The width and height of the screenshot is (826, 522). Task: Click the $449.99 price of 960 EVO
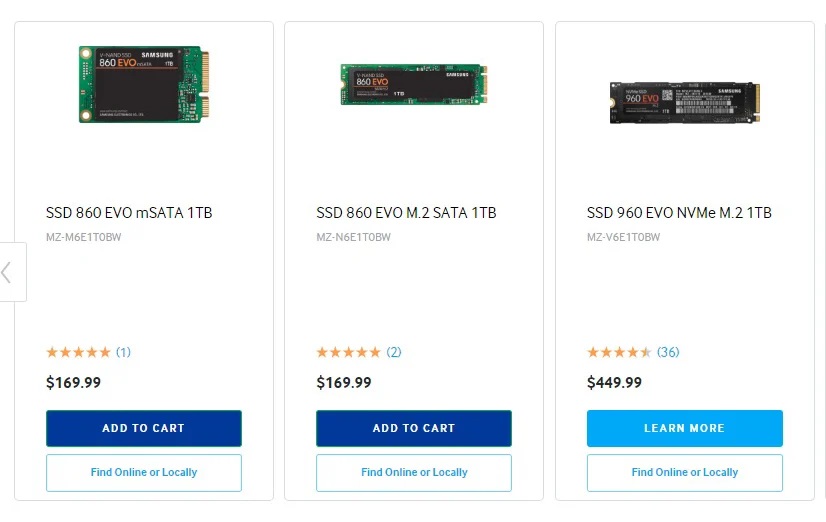(x=614, y=382)
